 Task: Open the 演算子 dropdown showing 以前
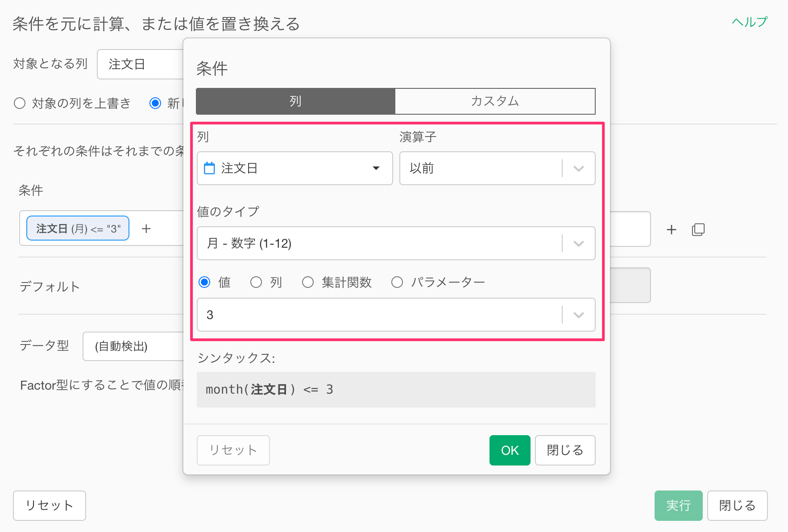pyautogui.click(x=578, y=169)
